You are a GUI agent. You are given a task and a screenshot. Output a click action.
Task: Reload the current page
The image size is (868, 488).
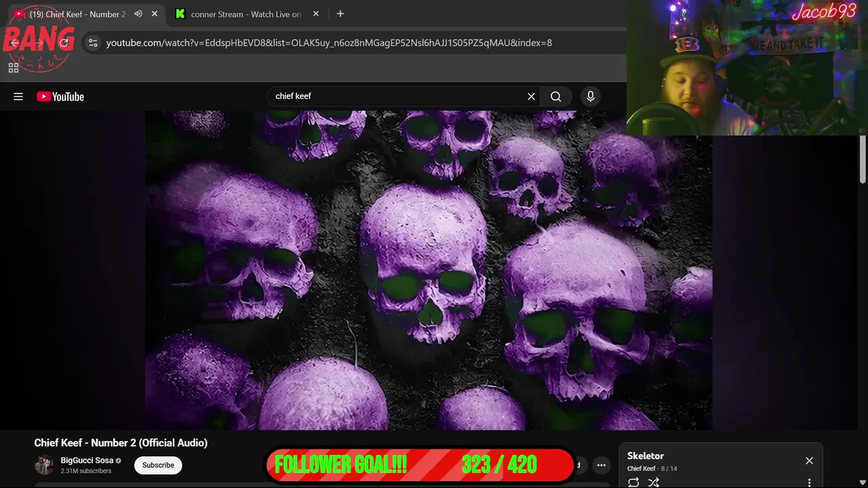coord(64,43)
